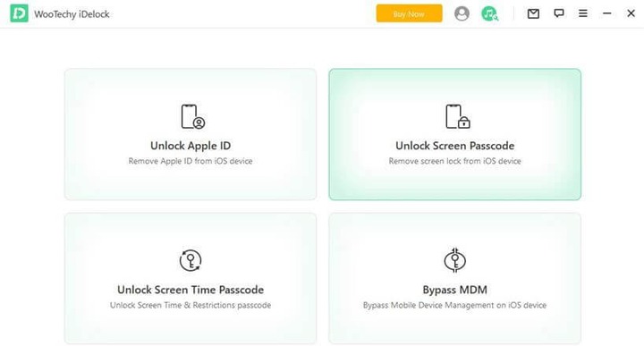
Task: Click 'Remove Apple ID from iOS device' text
Action: pyautogui.click(x=191, y=161)
